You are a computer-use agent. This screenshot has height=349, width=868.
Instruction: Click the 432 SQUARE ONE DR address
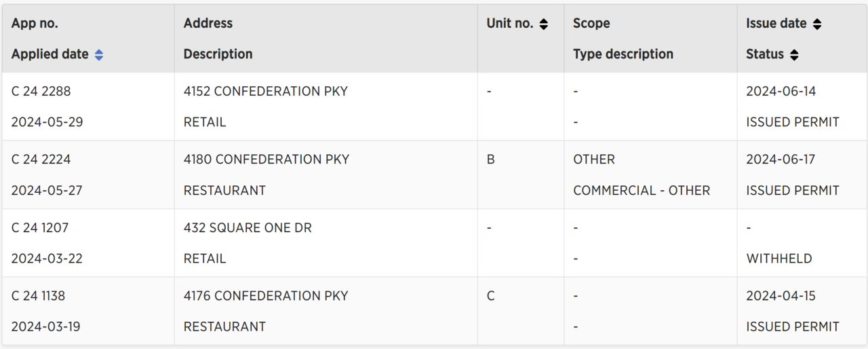[x=248, y=228]
